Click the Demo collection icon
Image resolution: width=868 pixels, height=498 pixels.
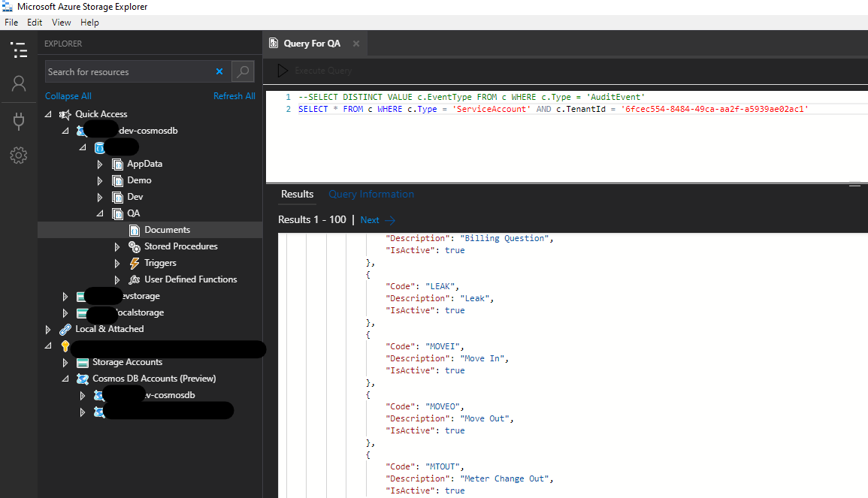[x=117, y=180]
